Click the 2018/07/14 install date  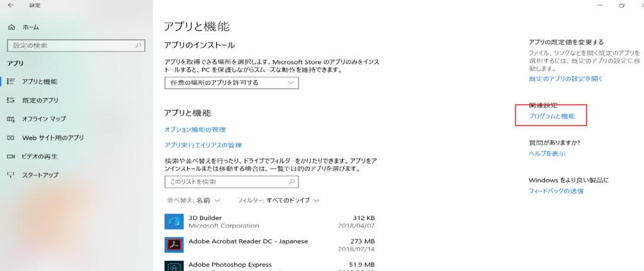(x=356, y=249)
